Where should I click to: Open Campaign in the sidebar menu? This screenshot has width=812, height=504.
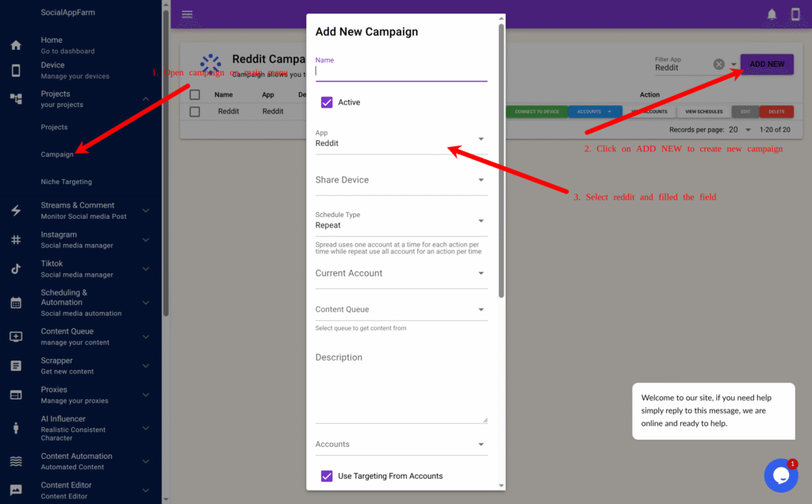tap(57, 155)
